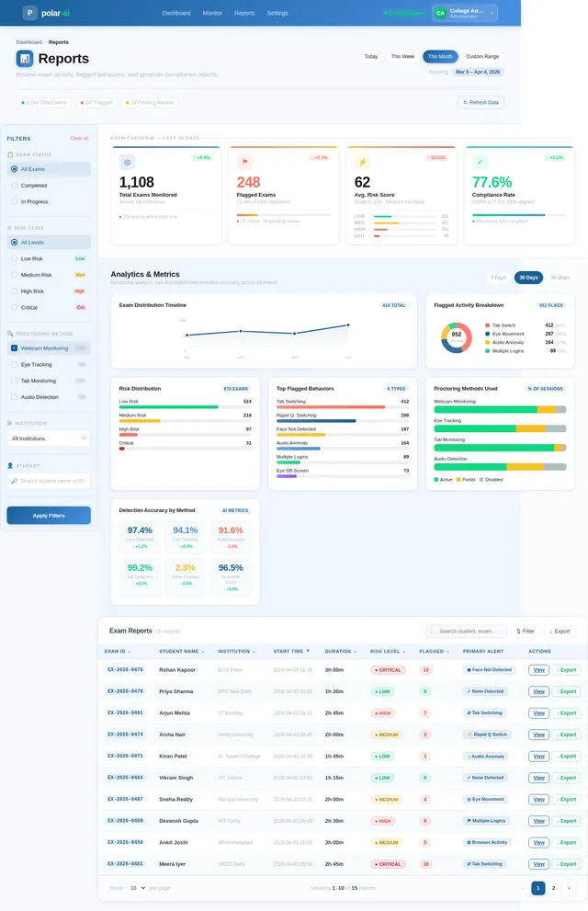The height and width of the screenshot is (911, 588).
Task: Enable the Eye Tracking checkbox
Action: (x=15, y=364)
